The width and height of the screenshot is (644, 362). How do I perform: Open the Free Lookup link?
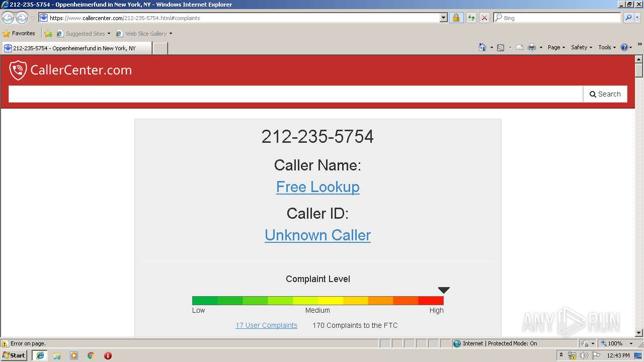(317, 187)
